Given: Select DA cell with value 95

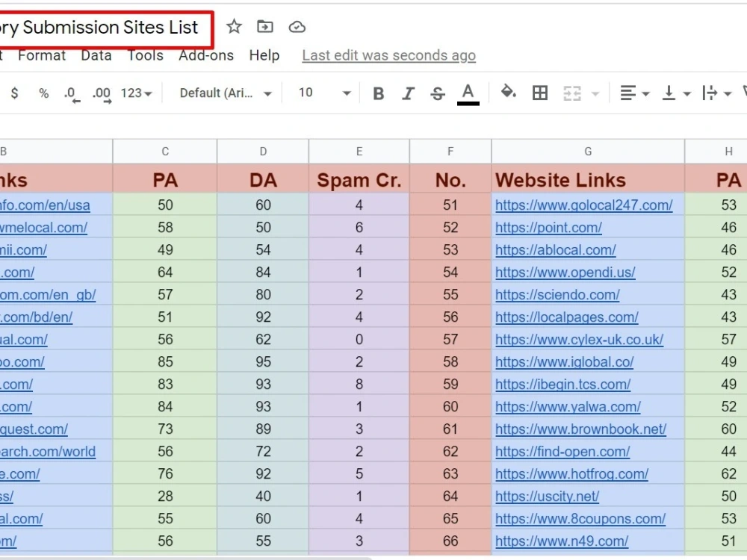Looking at the screenshot, I should 263,362.
